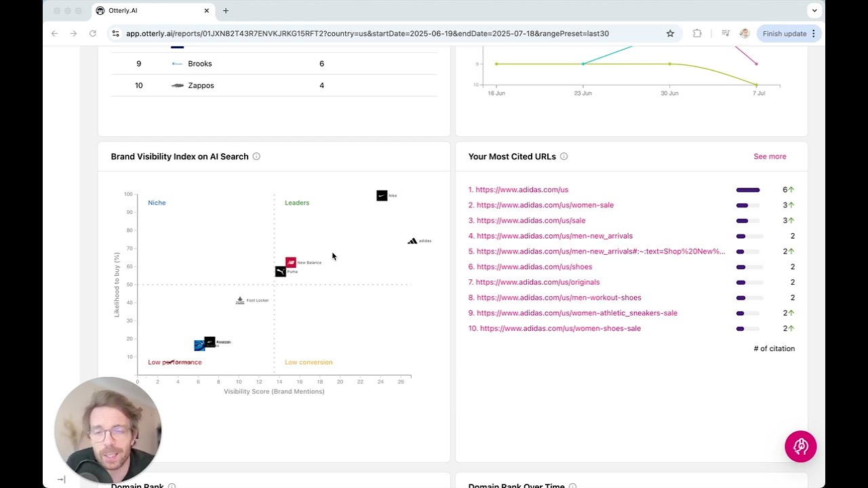Click the Finish update button
This screenshot has height=488, width=868.
784,33
